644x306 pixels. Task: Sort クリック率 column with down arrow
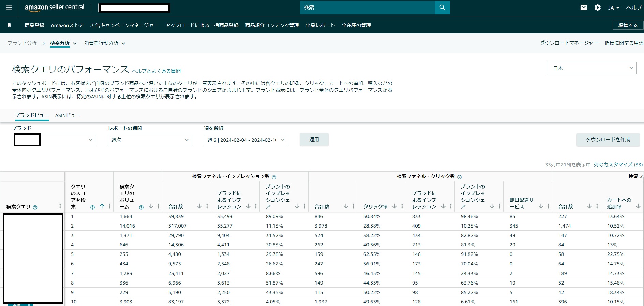(394, 206)
